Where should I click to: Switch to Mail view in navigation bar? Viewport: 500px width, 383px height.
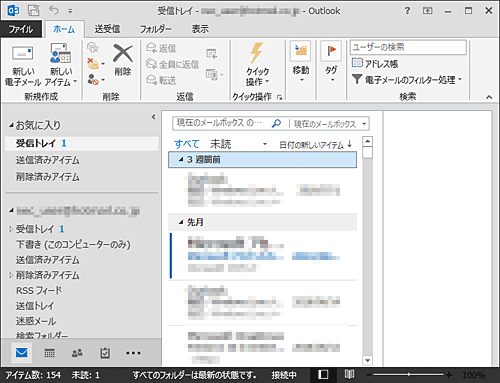[22, 353]
